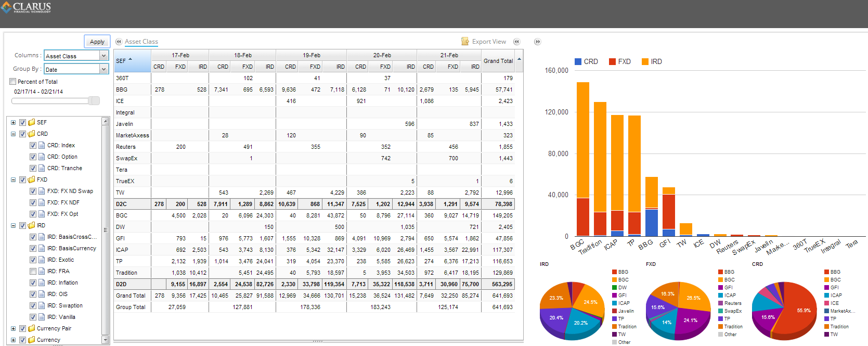Click the Currency Pair folder icon

tap(32, 328)
